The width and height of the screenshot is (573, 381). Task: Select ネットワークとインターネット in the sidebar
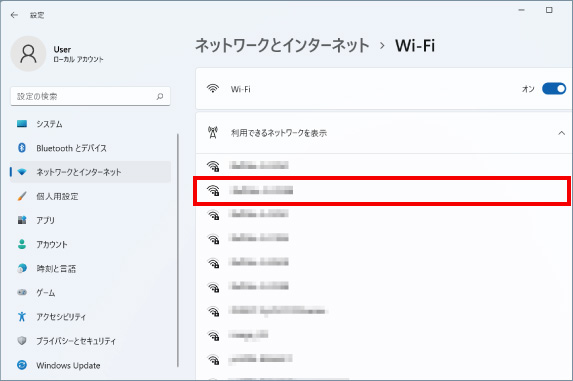pyautogui.click(x=90, y=172)
